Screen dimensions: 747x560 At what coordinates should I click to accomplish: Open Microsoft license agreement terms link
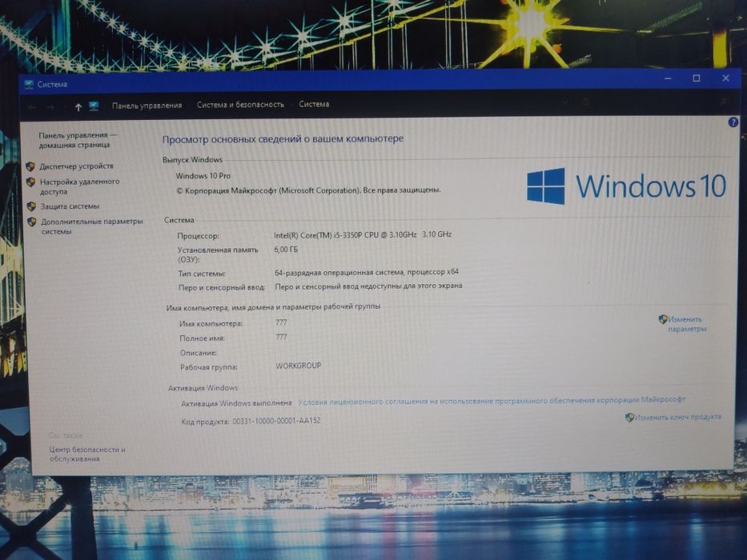[x=492, y=401]
